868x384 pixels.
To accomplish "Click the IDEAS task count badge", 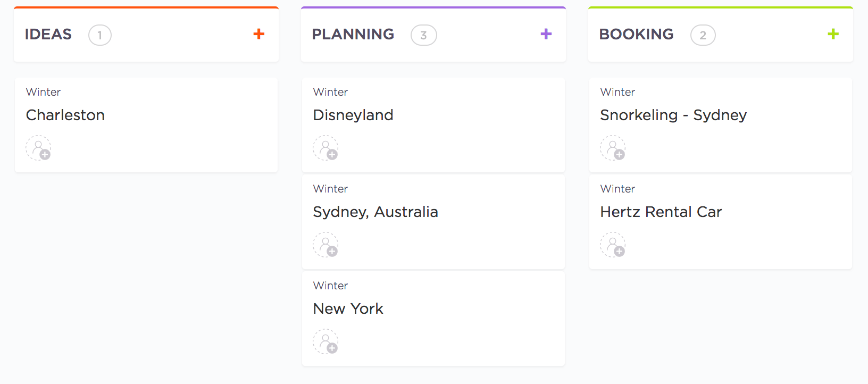I will pos(100,35).
